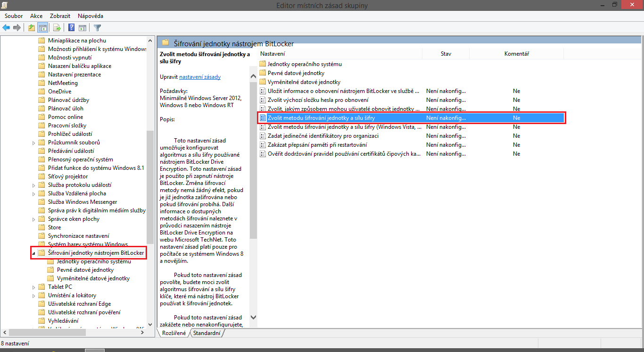Sort settings by the Stav column header
The width and height of the screenshot is (644, 352).
pos(445,53)
